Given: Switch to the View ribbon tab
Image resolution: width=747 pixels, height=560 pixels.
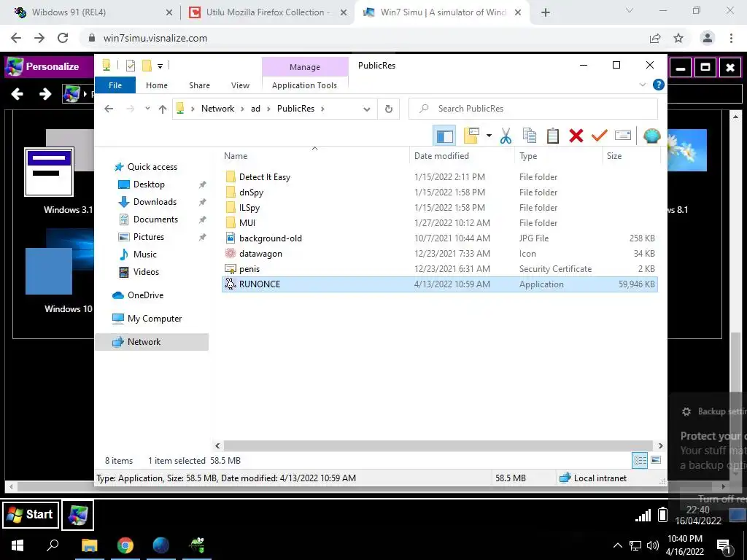Looking at the screenshot, I should [240, 85].
